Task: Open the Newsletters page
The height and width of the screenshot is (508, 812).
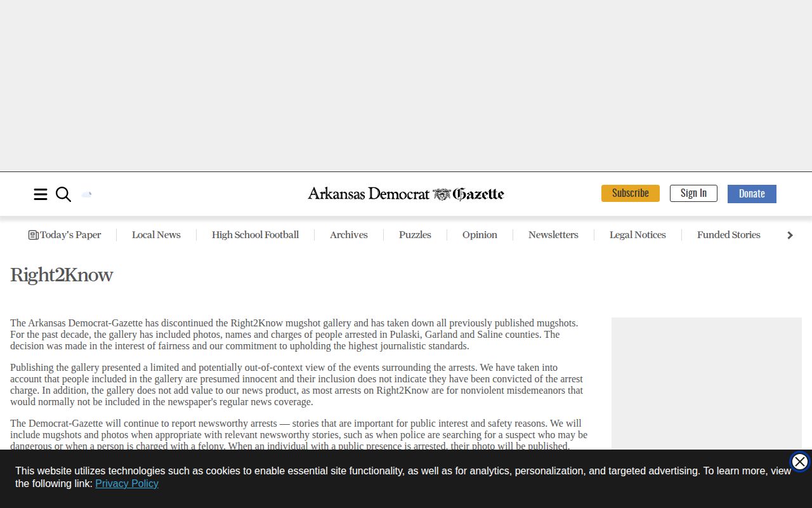Action: [553, 235]
